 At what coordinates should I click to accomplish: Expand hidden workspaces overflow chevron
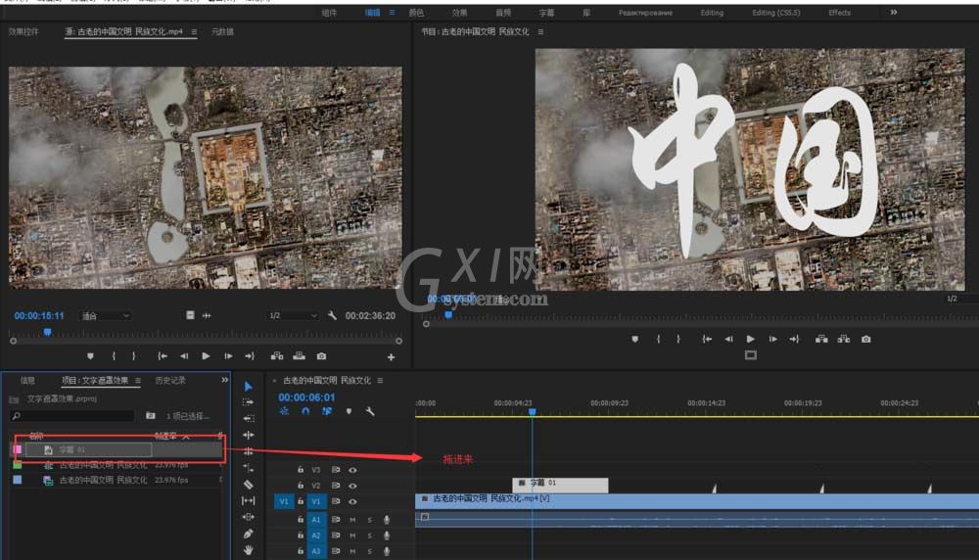coord(894,12)
